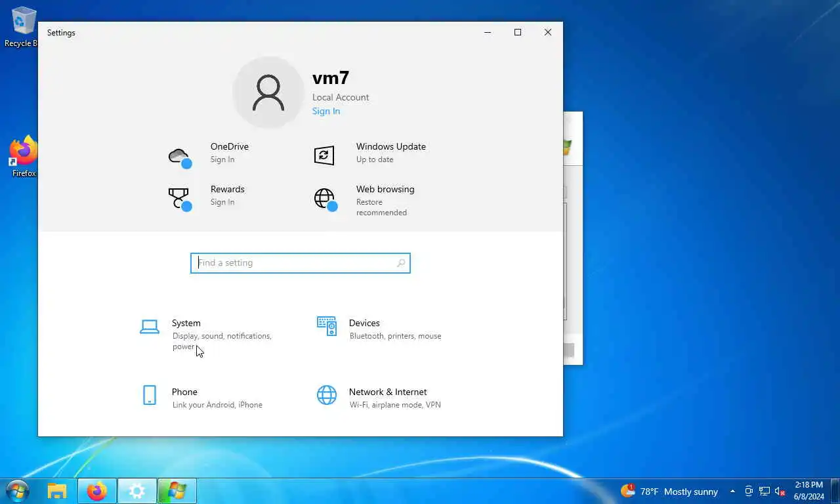
Task: Show hidden tray icons arrow
Action: (x=732, y=492)
